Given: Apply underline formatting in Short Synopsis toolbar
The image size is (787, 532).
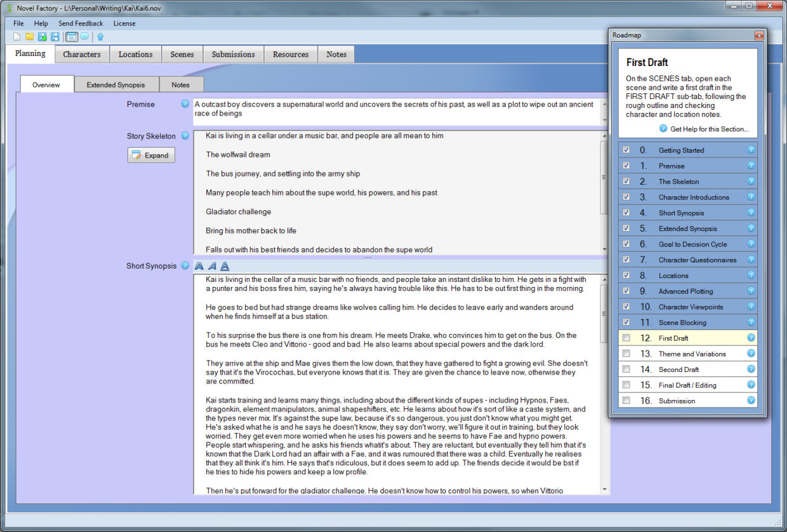Looking at the screenshot, I should coord(225,266).
